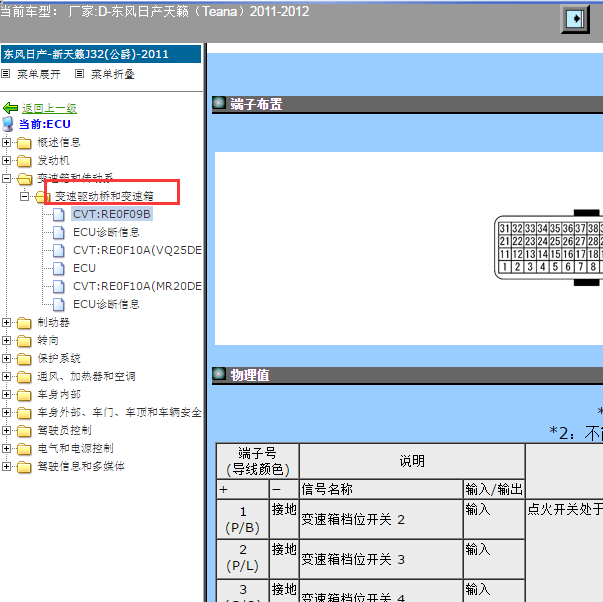The height and width of the screenshot is (602, 603).
Task: Expand the 发动机 folder node
Action: [x=6, y=160]
